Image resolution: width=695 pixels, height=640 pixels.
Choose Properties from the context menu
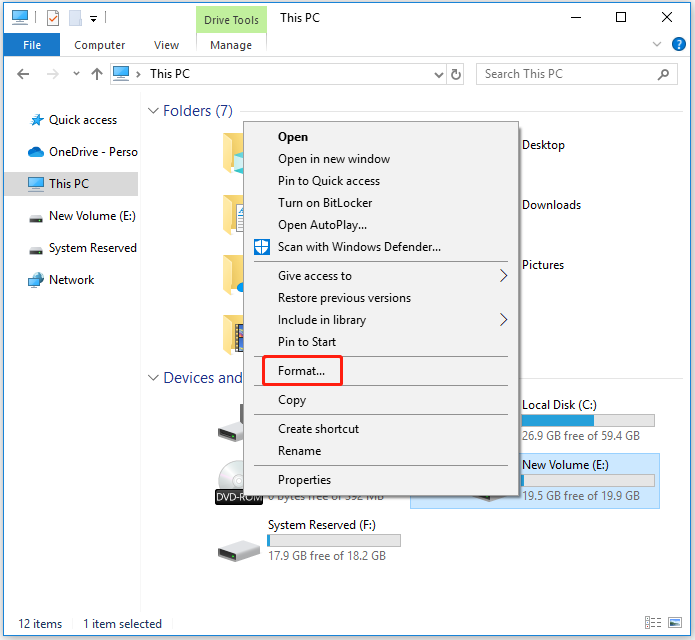tap(381, 480)
